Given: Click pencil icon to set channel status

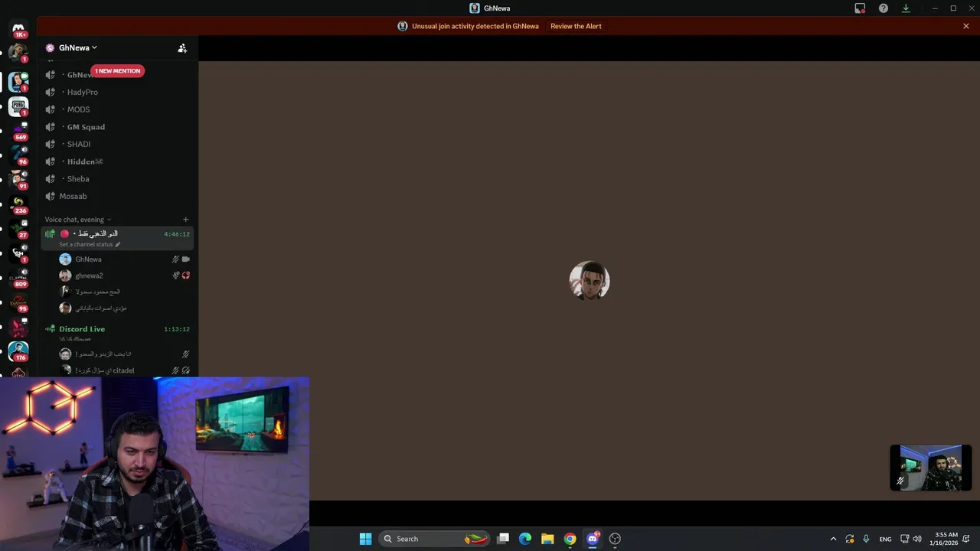Looking at the screenshot, I should [x=118, y=245].
